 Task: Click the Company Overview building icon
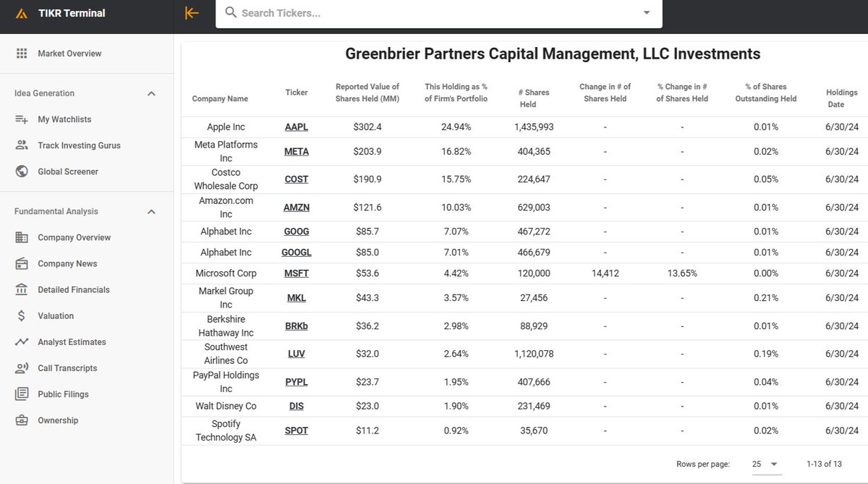[22, 237]
